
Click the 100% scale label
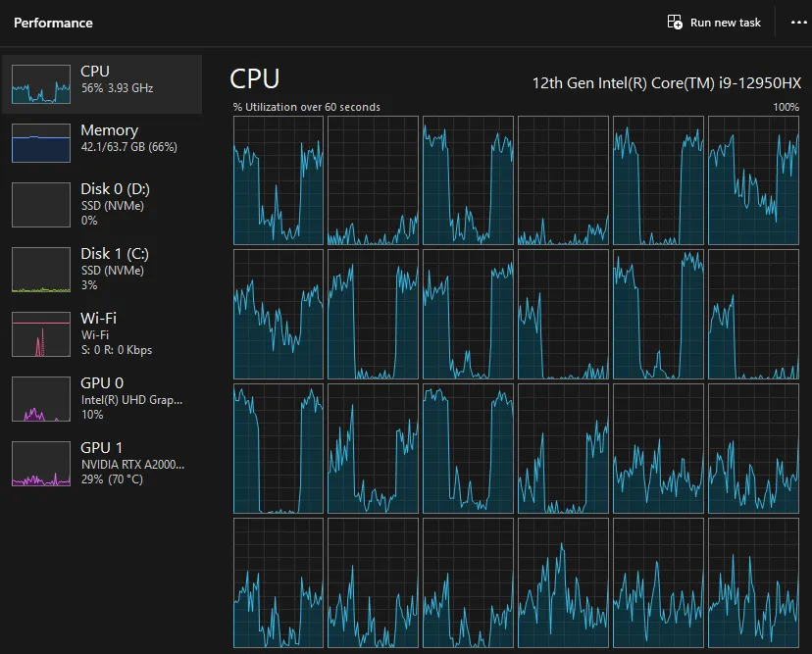click(x=785, y=107)
